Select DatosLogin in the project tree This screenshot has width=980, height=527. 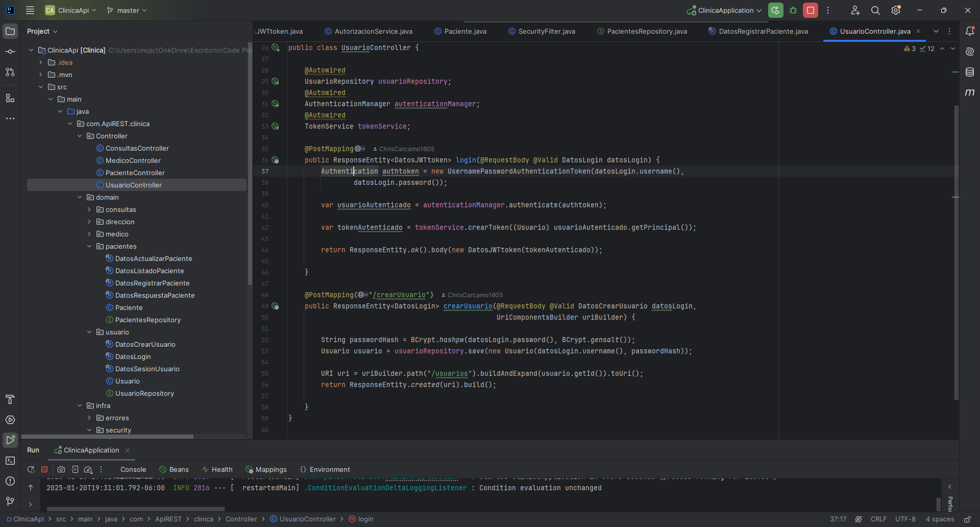[133, 356]
